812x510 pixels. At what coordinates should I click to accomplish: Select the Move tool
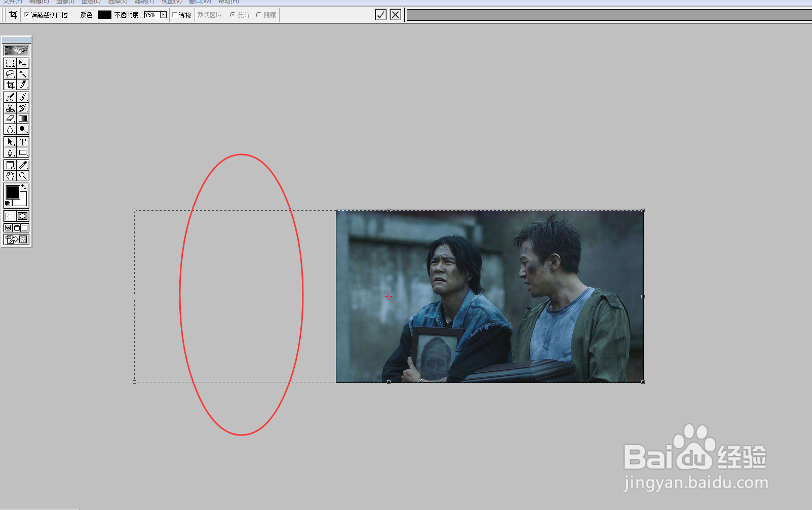pyautogui.click(x=23, y=63)
